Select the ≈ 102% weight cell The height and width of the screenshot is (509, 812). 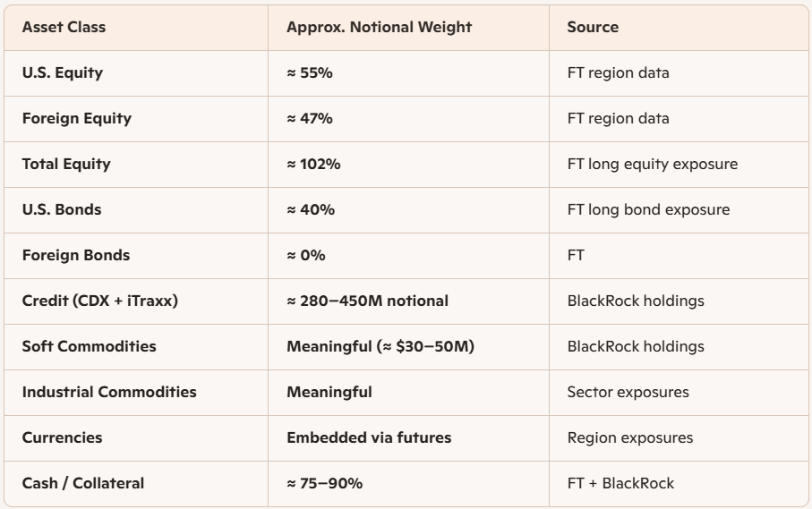click(x=314, y=164)
